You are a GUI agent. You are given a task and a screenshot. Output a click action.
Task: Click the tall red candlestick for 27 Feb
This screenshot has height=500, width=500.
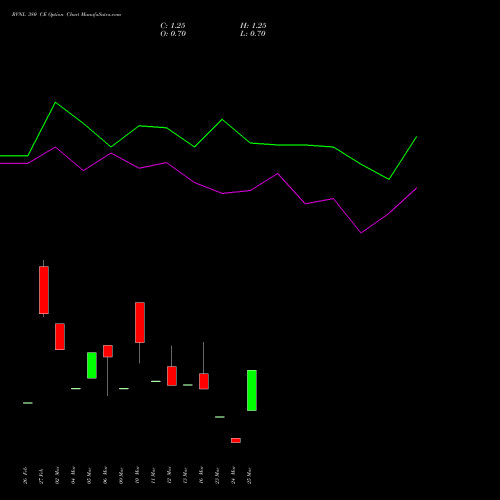44,290
